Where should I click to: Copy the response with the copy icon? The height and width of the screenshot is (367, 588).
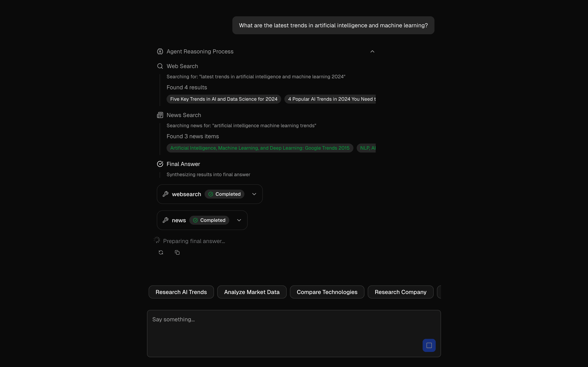(177, 252)
